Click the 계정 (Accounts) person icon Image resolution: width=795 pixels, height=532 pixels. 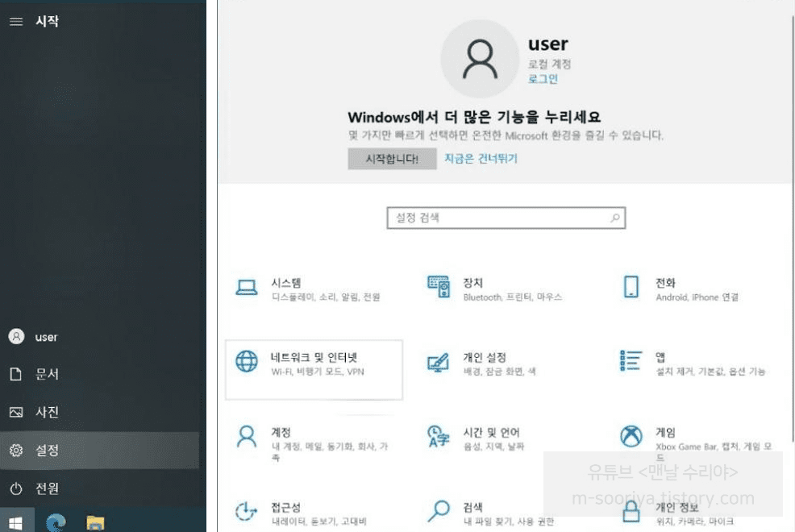tap(246, 437)
